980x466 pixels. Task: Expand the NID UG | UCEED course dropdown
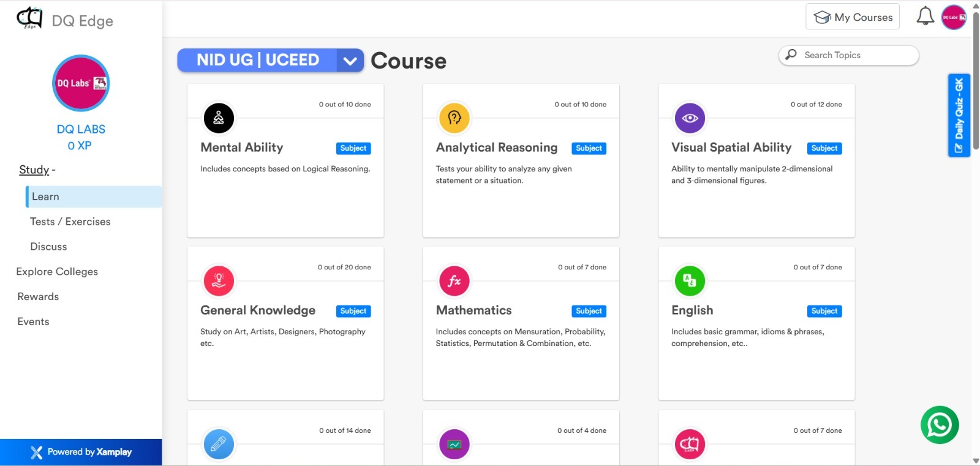[x=350, y=61]
